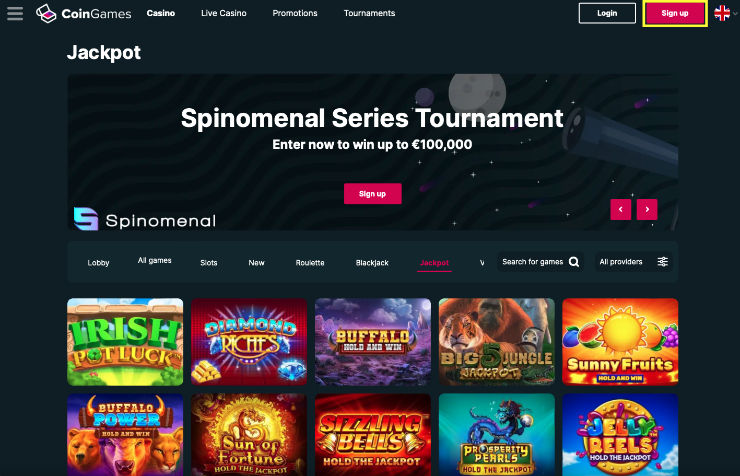Screen dimensions: 740x476
Task: Click the Login button
Action: pos(607,13)
